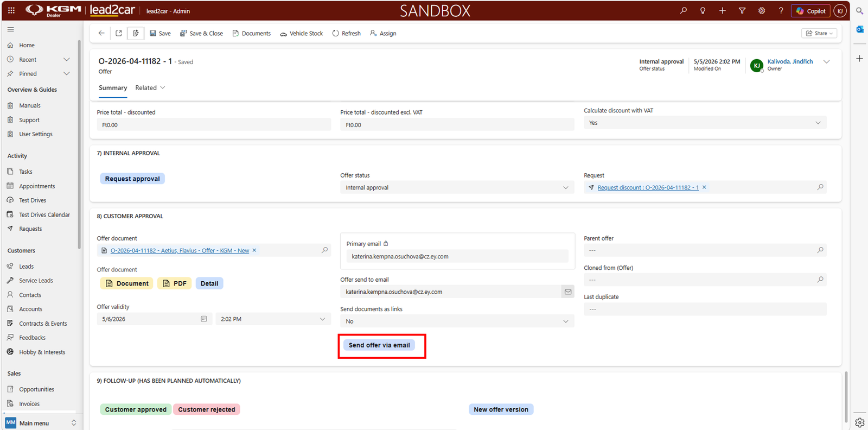Open the advanced filter funnel icon
868x430 pixels.
(742, 10)
